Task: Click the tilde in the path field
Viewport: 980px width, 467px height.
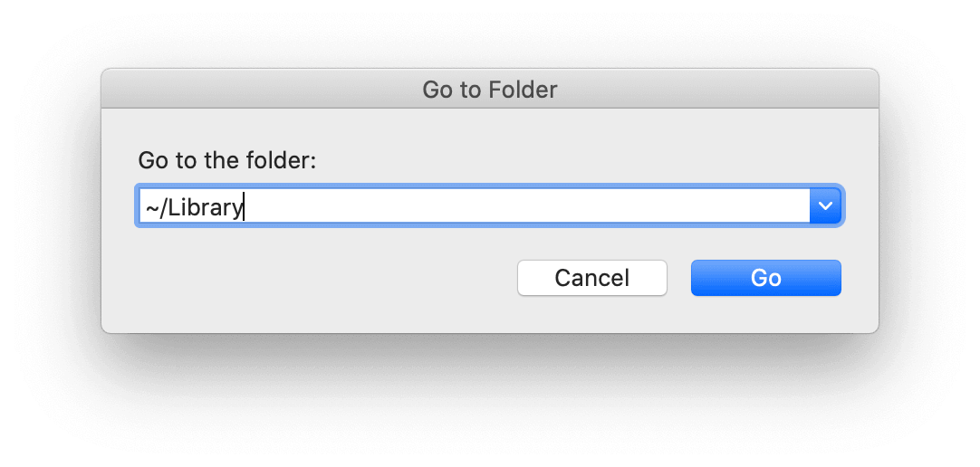Action: [151, 207]
